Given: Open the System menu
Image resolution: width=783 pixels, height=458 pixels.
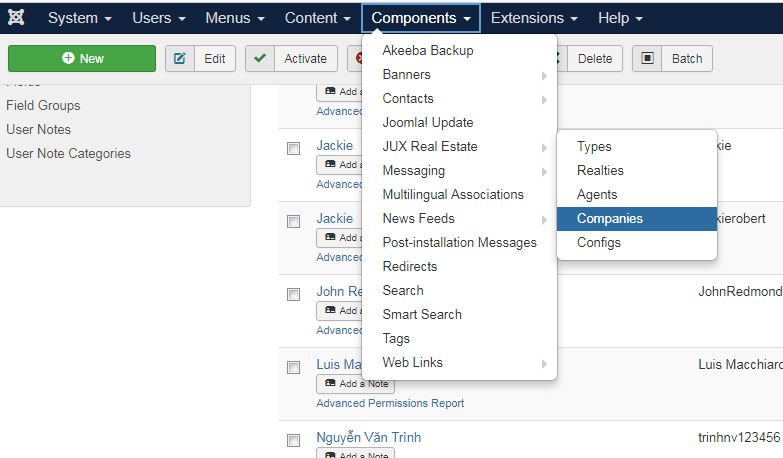Looking at the screenshot, I should tap(79, 18).
